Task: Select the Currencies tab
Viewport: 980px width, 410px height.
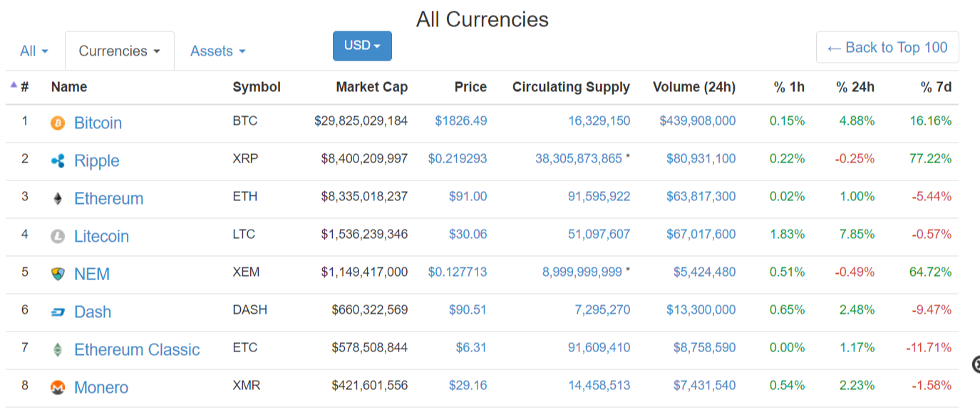Action: tap(119, 51)
